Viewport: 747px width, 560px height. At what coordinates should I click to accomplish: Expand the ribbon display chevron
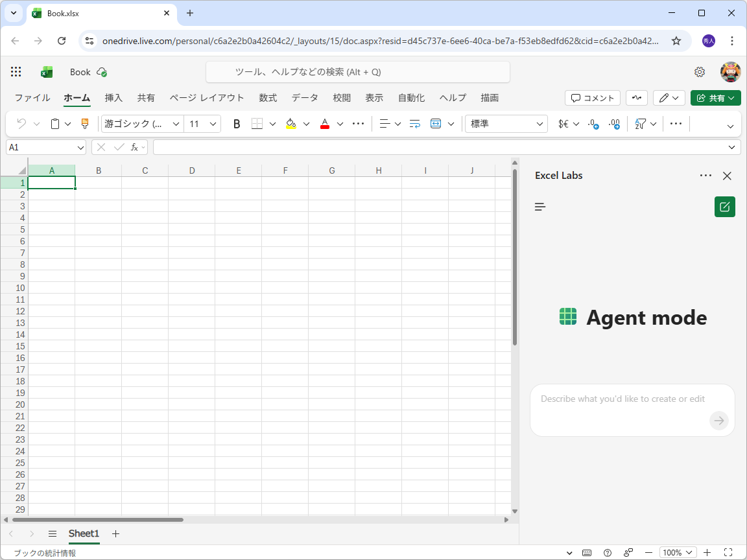730,126
